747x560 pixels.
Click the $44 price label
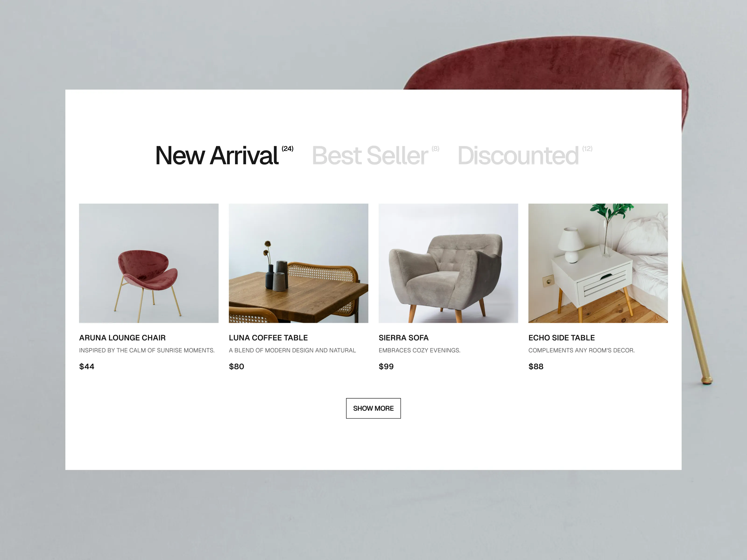[87, 366]
